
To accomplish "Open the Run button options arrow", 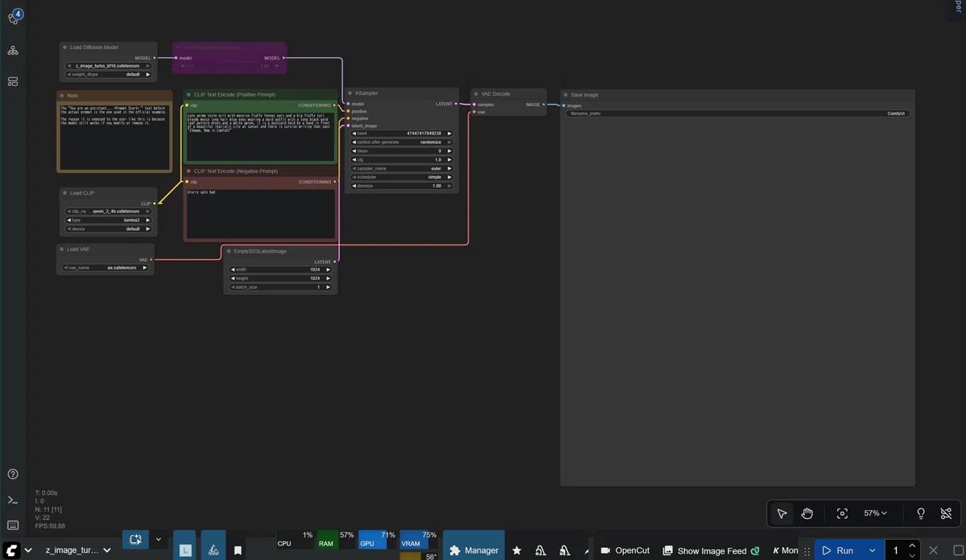I will [x=872, y=550].
